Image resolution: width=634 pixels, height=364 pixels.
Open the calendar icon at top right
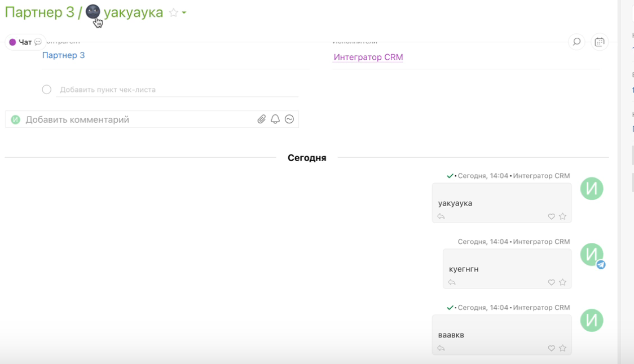(x=600, y=42)
